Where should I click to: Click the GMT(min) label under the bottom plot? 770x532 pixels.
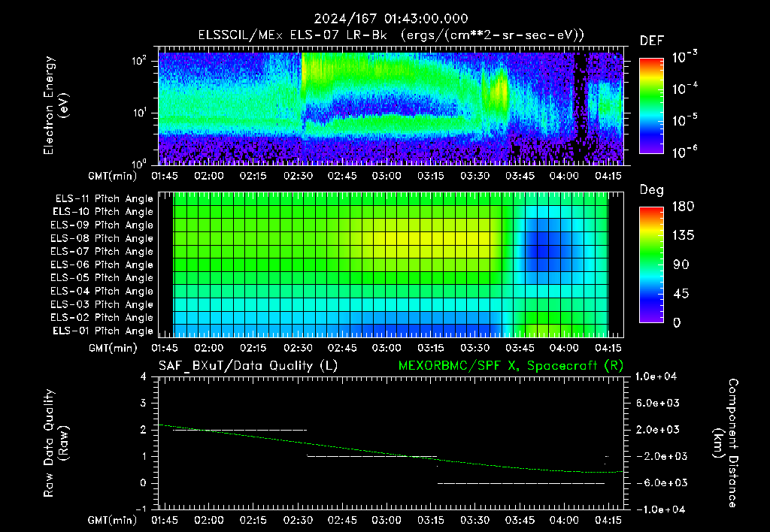tap(113, 520)
